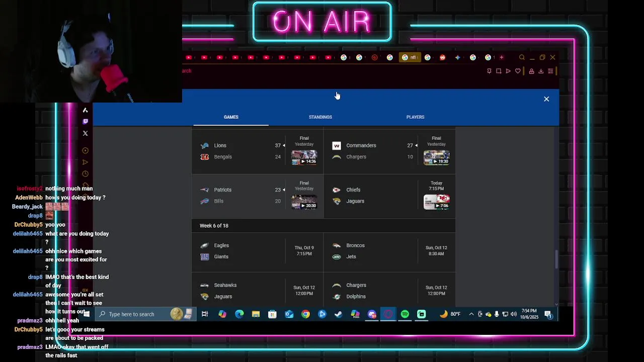The height and width of the screenshot is (362, 644).
Task: Click the microphone icon in system tray
Action: click(x=497, y=314)
